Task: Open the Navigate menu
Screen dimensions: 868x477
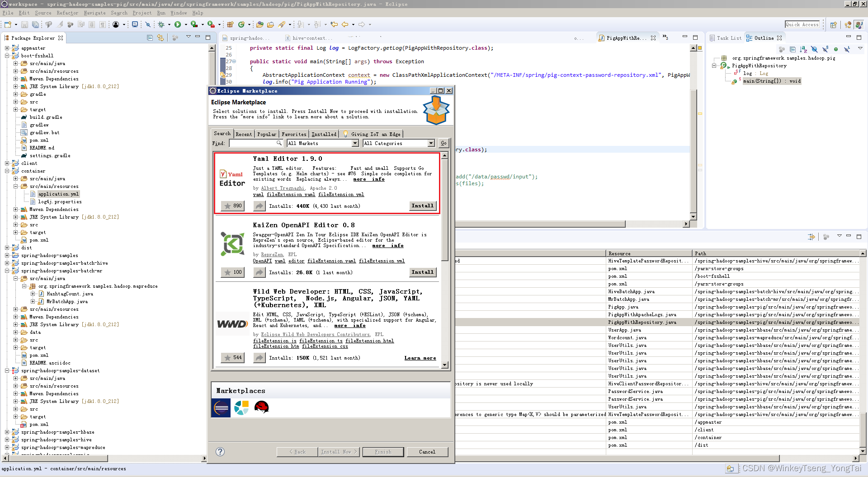Action: (94, 13)
